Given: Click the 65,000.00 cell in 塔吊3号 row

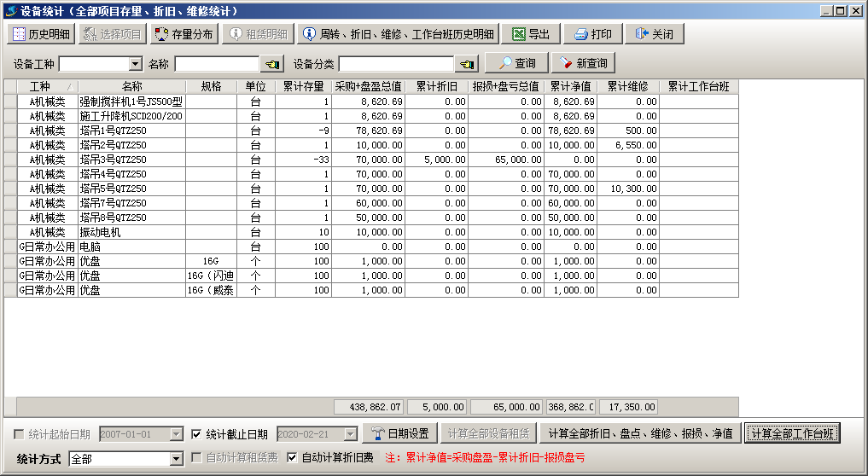Looking at the screenshot, I should [506, 160].
